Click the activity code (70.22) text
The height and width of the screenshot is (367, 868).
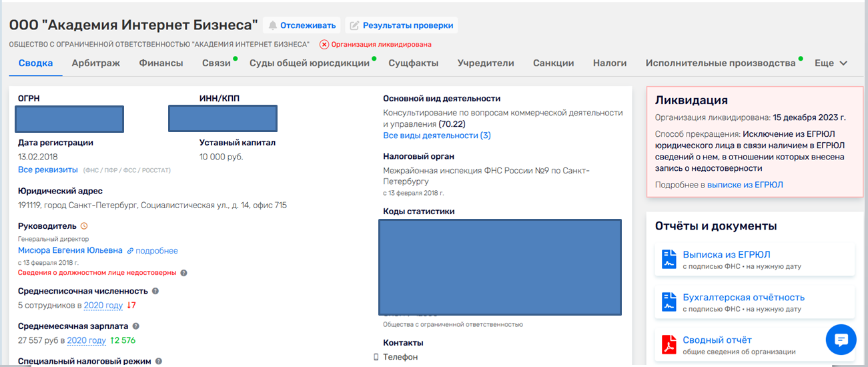tap(452, 124)
